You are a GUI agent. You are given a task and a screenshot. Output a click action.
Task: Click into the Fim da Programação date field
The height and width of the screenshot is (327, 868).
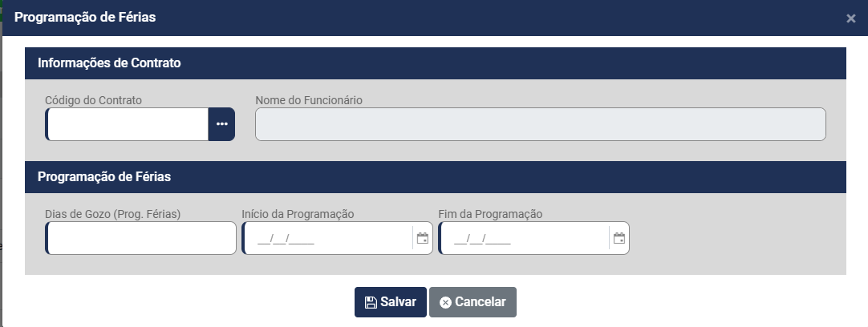point(523,238)
